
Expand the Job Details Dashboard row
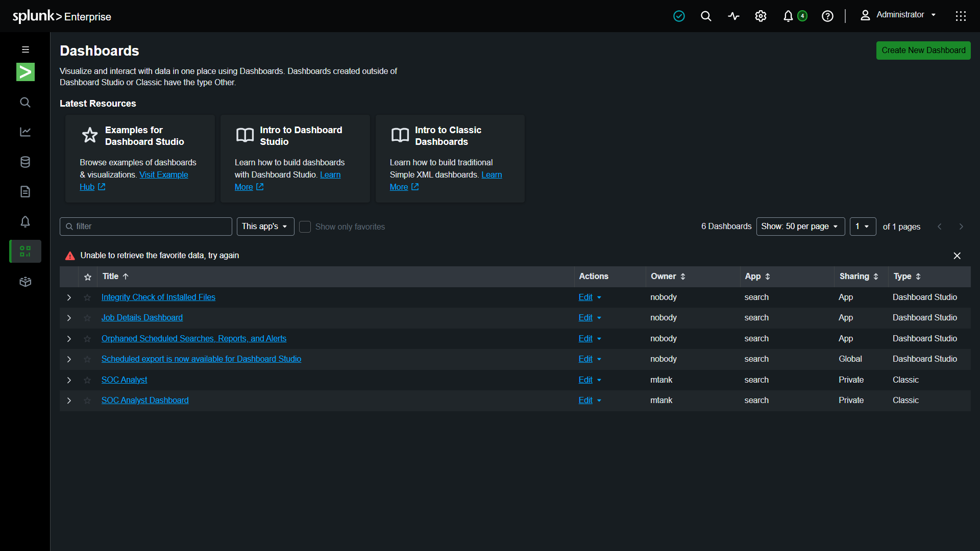[x=69, y=318]
